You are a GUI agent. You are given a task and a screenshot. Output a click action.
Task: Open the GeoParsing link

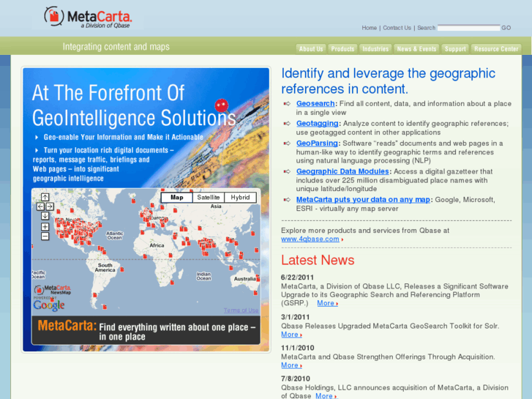click(x=317, y=143)
